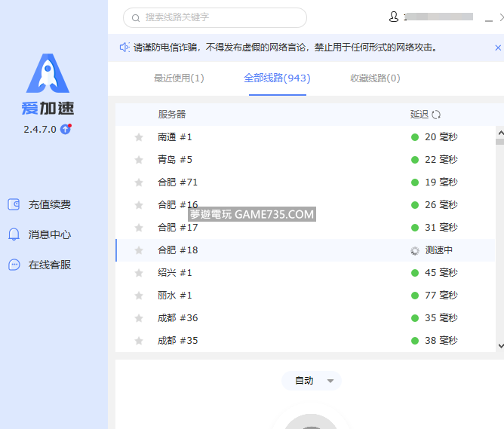Click the 爱加速 rocket logo
This screenshot has width=504, height=429.
coord(48,74)
